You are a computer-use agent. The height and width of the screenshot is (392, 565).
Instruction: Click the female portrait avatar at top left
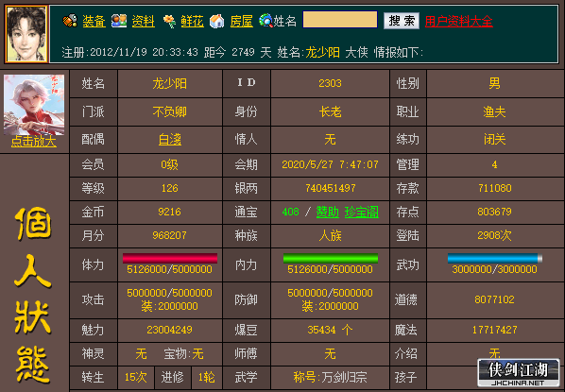coord(26,34)
